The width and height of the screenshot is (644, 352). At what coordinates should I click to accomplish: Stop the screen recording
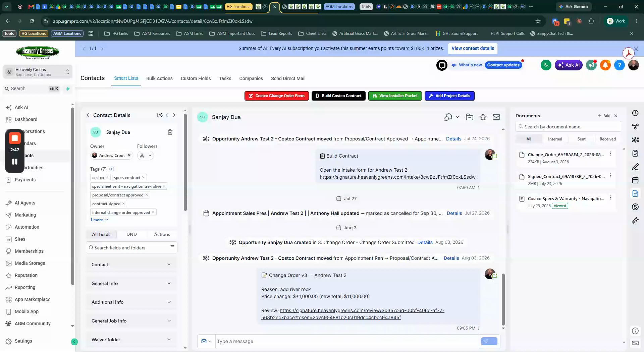click(15, 138)
